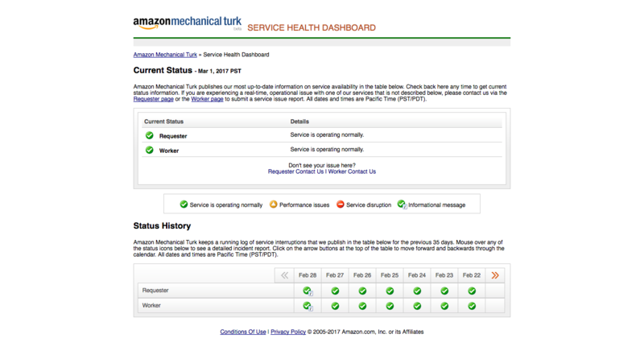Viewport: 644px width, 355px height.
Task: Click the Worker label in Current Status table
Action: pyautogui.click(x=169, y=151)
